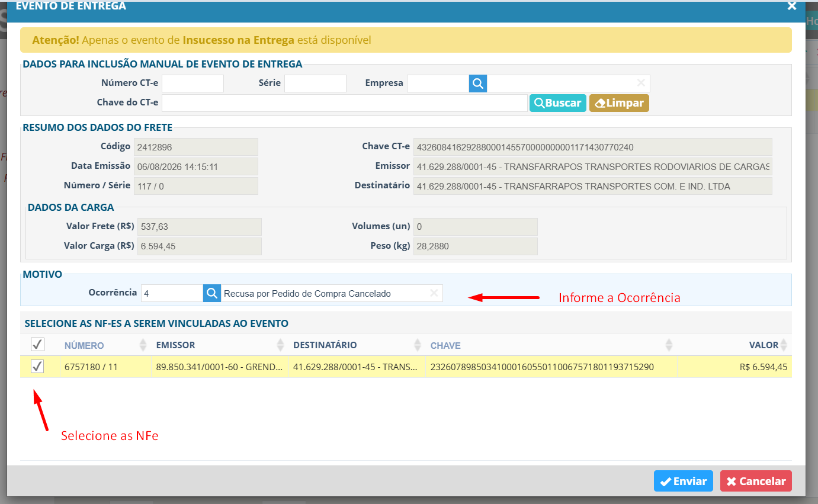The height and width of the screenshot is (504, 818).
Task: Click the EMISSOR column header text
Action: click(175, 345)
